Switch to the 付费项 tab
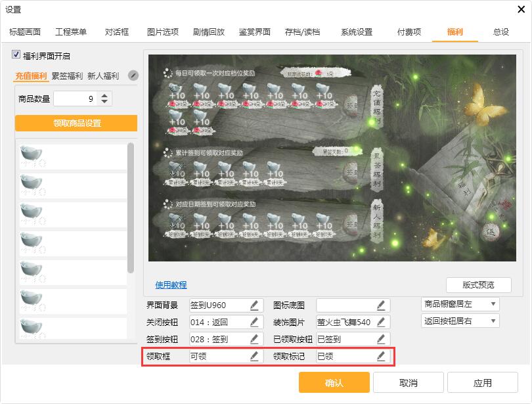 409,32
